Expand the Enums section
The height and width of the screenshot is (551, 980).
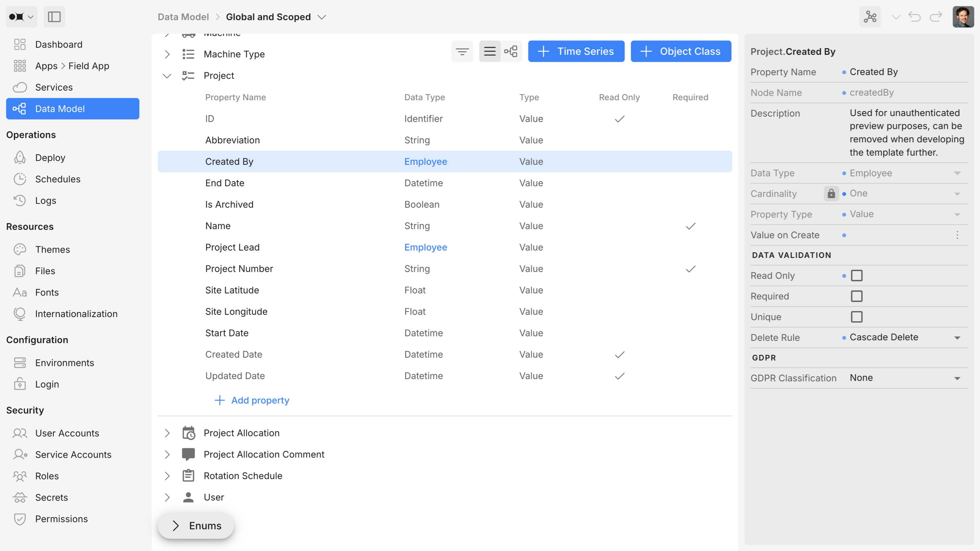196,525
